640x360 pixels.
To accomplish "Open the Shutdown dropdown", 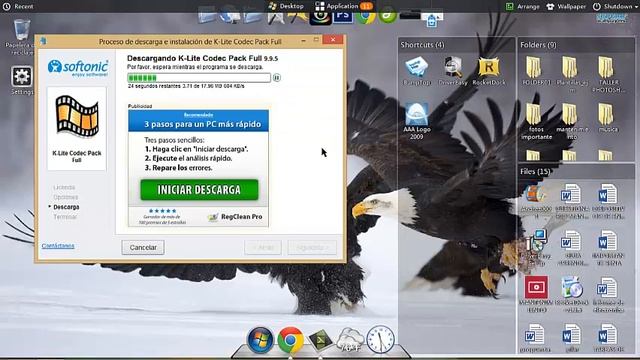I will 615,6.
